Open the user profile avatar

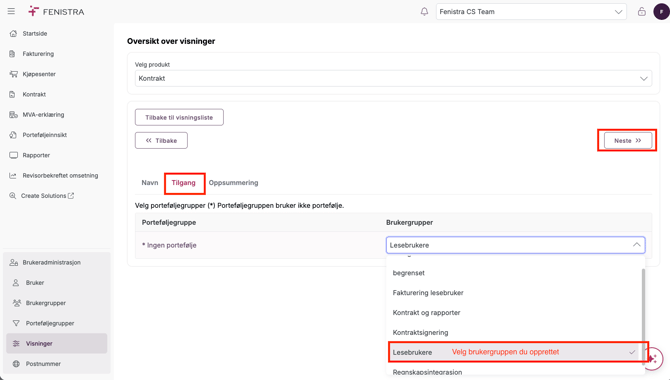coord(661,12)
